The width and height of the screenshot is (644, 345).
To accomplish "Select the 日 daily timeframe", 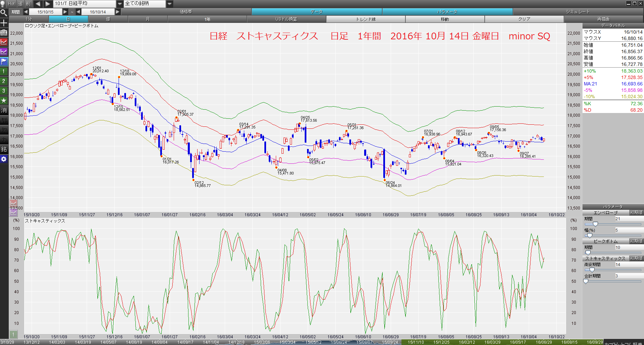I will pyautogui.click(x=69, y=19).
